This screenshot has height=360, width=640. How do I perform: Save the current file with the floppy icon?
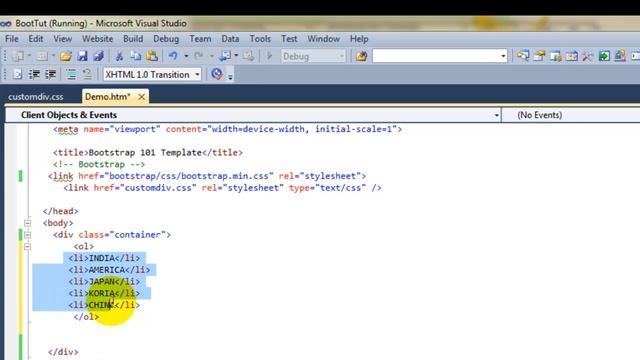pyautogui.click(x=82, y=56)
